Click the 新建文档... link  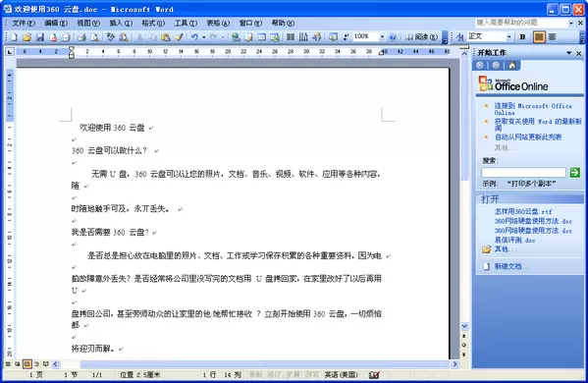pyautogui.click(x=511, y=266)
